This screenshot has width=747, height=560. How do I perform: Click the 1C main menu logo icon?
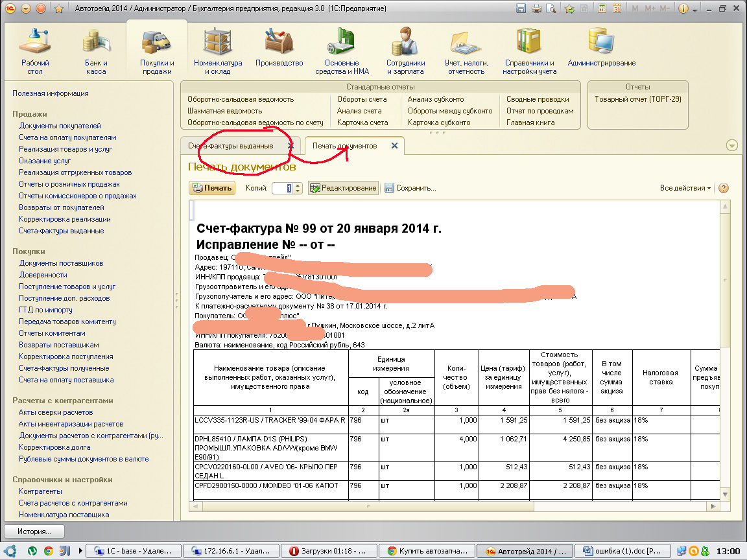coord(10,8)
